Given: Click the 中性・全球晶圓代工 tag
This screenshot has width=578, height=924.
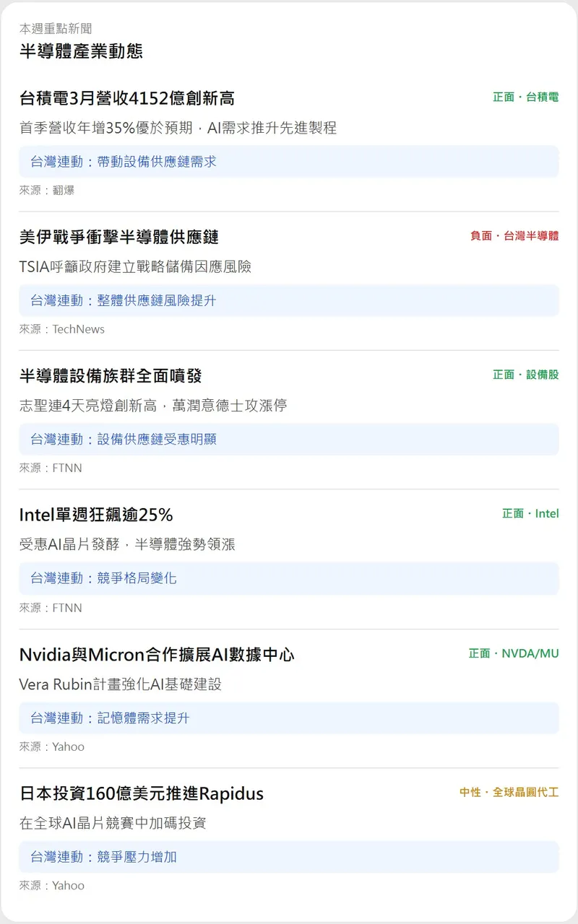Looking at the screenshot, I should pyautogui.click(x=509, y=792).
